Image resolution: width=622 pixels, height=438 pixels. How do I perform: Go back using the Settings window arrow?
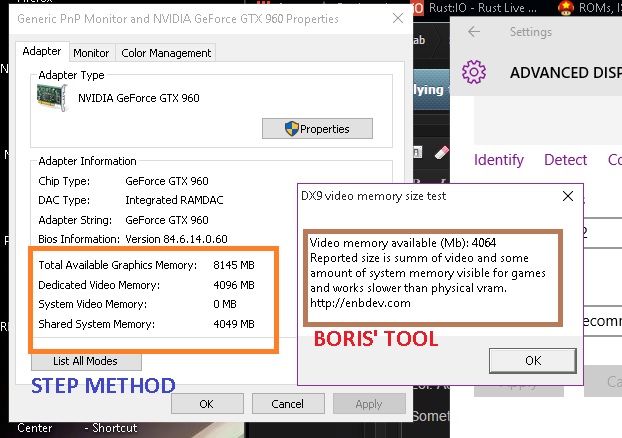pos(474,32)
